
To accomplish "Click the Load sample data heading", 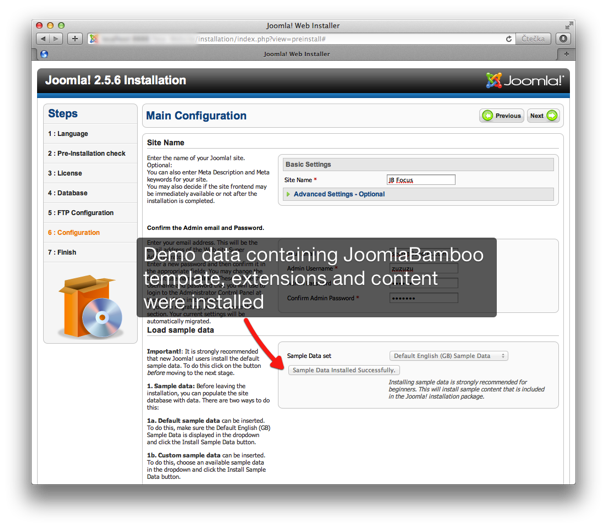I will pyautogui.click(x=180, y=330).
